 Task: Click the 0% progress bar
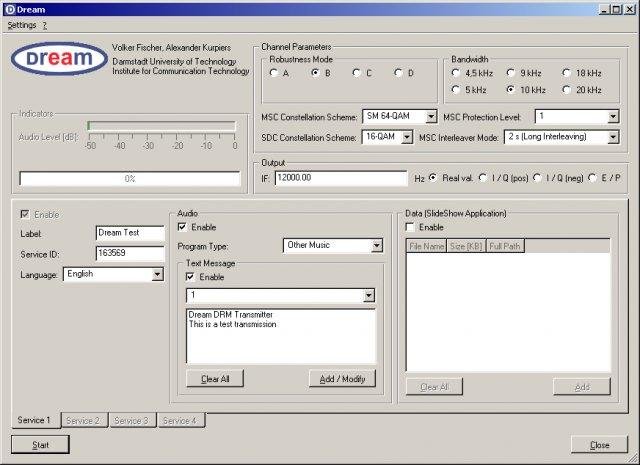[130, 179]
